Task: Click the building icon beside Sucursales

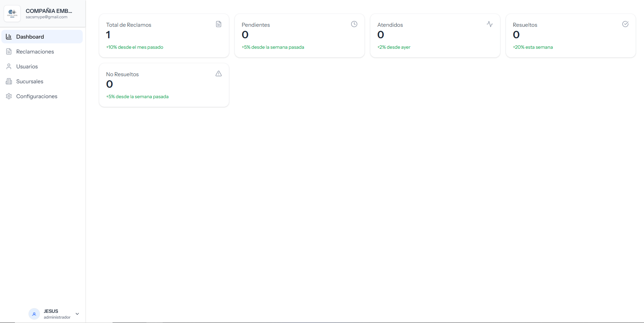Action: tap(9, 81)
